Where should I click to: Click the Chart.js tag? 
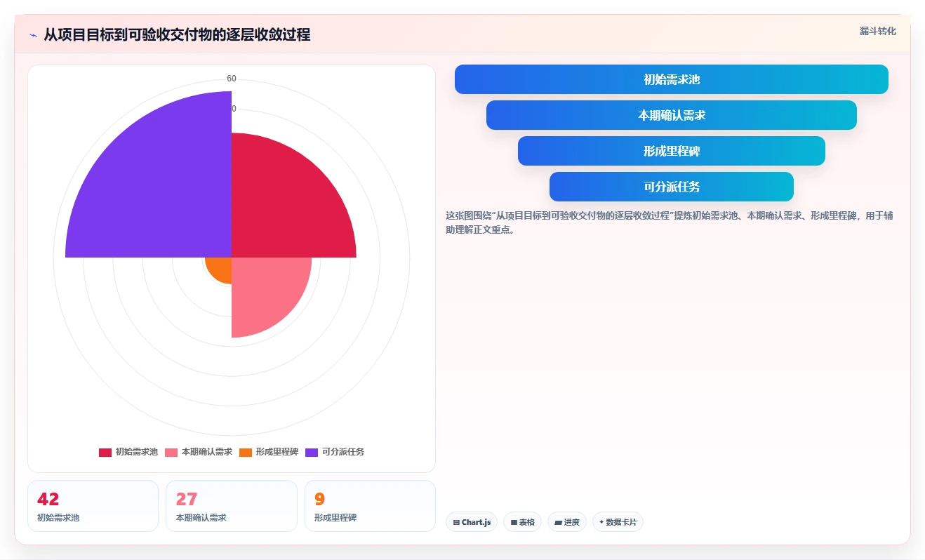pos(472,522)
